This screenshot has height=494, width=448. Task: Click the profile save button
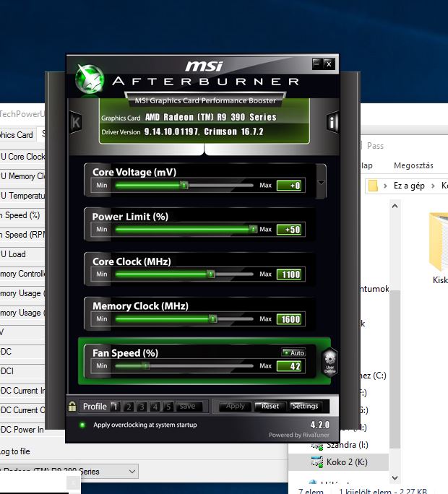[188, 407]
